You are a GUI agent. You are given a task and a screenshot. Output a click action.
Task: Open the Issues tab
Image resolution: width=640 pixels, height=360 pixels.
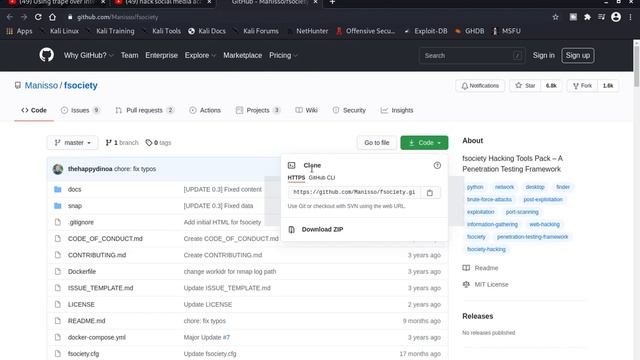pyautogui.click(x=80, y=110)
